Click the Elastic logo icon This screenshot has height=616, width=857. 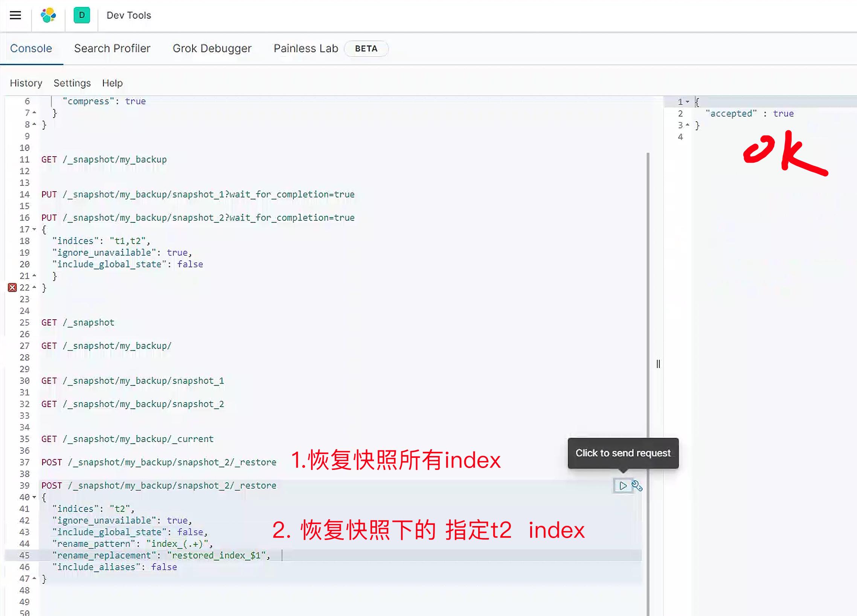(x=48, y=15)
